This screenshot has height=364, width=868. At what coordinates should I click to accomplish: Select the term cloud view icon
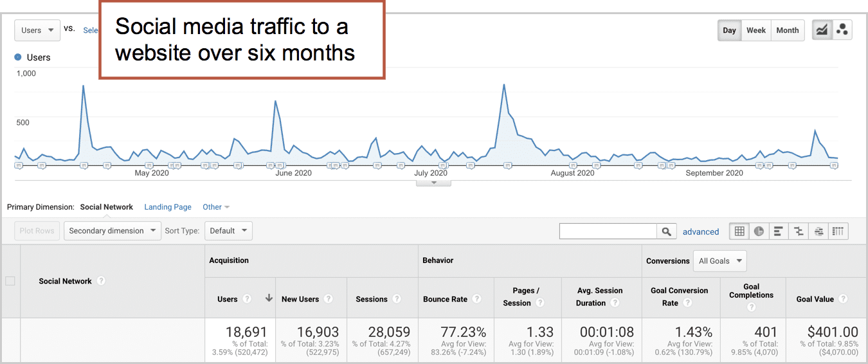818,231
